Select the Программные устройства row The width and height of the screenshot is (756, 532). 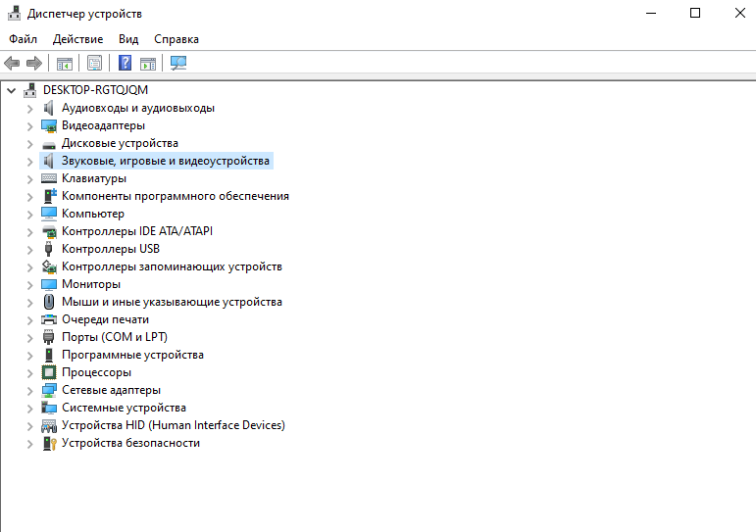click(123, 355)
